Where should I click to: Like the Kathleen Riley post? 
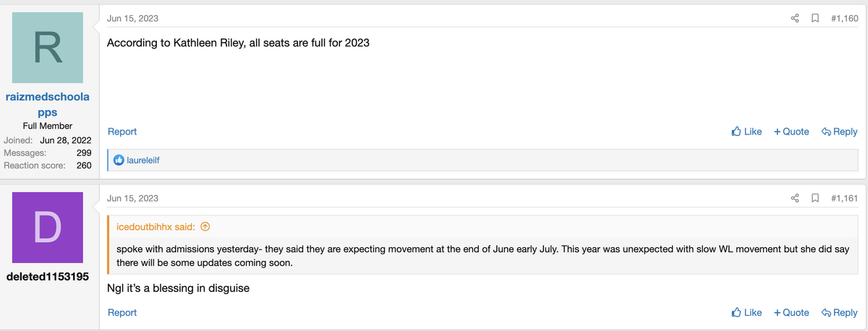tap(746, 132)
